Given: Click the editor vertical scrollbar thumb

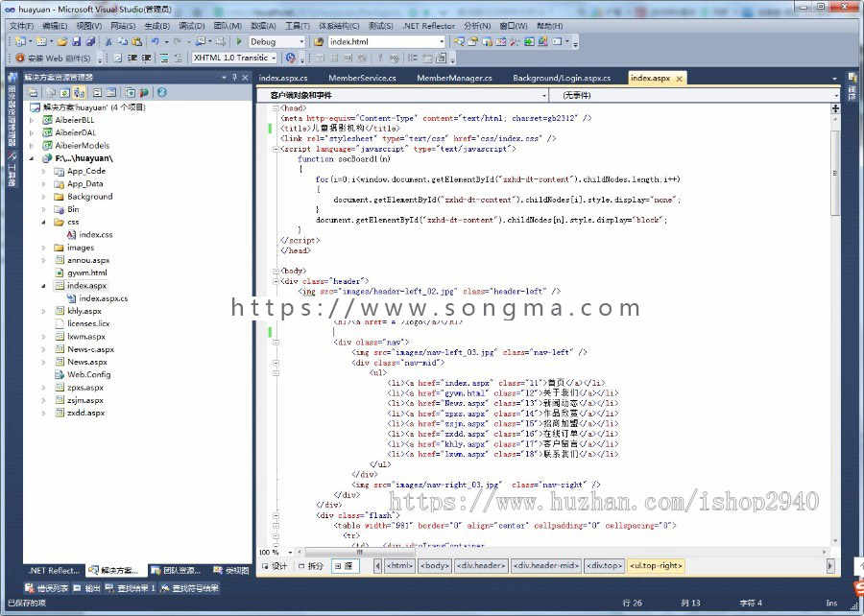Looking at the screenshot, I should [835, 173].
